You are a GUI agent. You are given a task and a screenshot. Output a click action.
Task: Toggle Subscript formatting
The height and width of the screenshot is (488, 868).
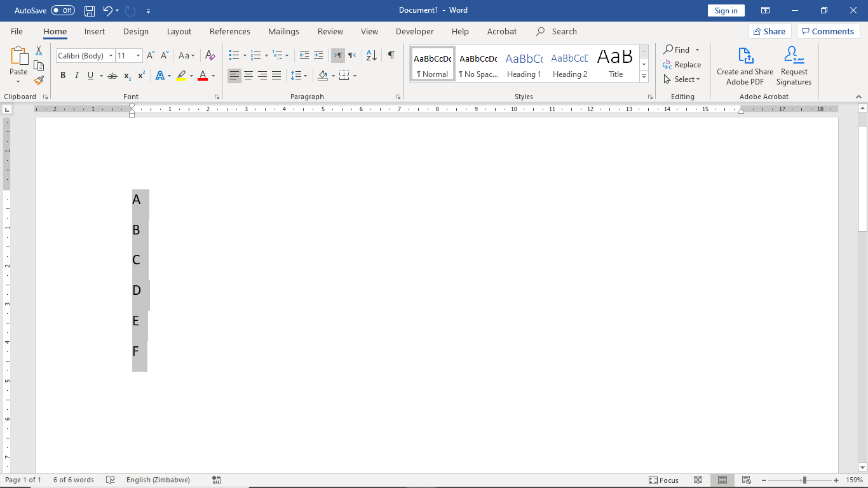coord(127,76)
